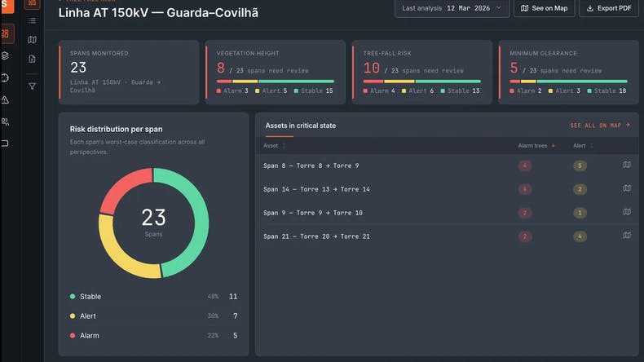
Task: Click the filter funnel icon
Action: pyautogui.click(x=32, y=86)
